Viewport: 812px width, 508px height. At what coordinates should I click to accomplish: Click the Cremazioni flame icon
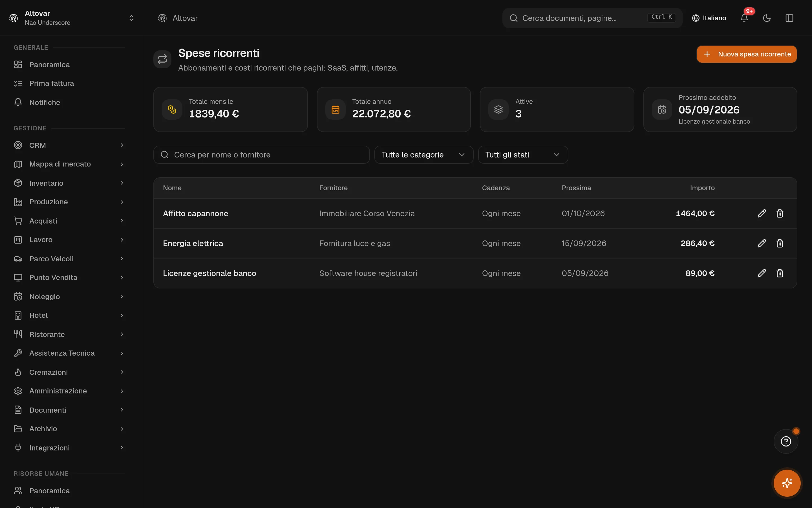[x=18, y=372]
